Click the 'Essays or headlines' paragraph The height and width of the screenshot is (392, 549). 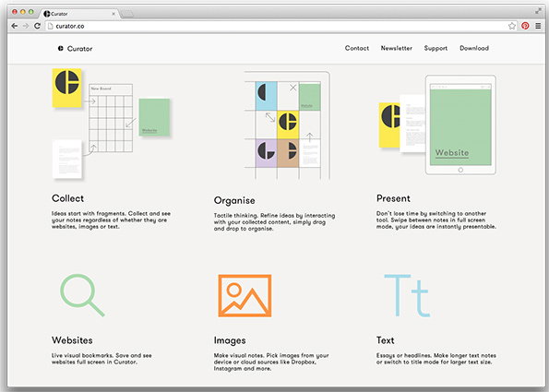click(436, 359)
